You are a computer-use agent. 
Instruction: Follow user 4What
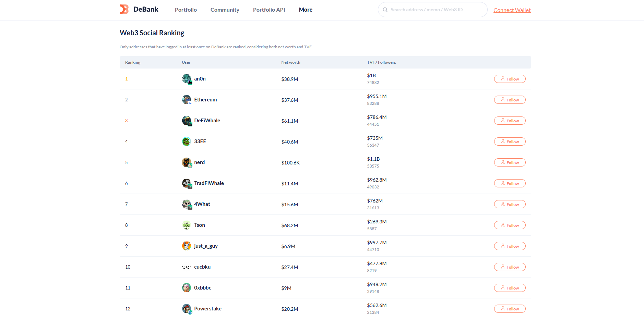(510, 204)
